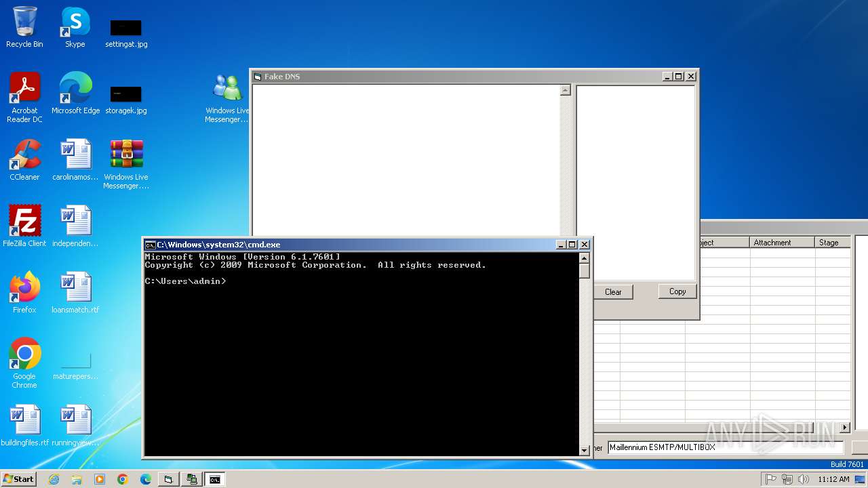
Task: Click the taskbar clock showing 11:12 AM
Action: pyautogui.click(x=833, y=479)
